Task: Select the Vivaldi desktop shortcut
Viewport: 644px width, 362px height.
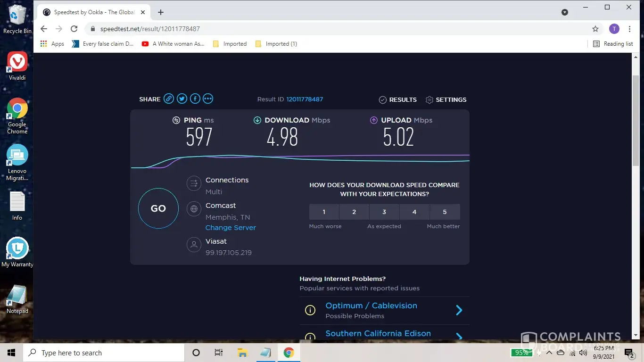Action: (17, 66)
